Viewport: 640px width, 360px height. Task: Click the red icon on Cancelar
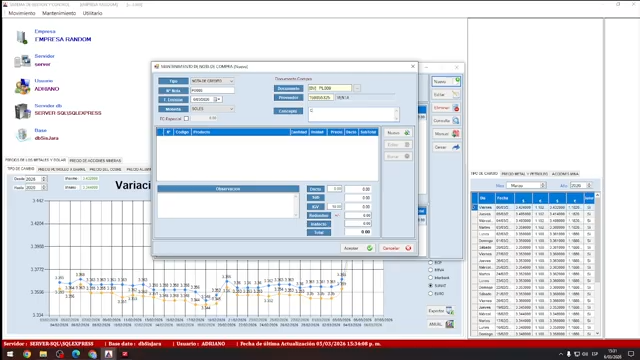tap(408, 248)
